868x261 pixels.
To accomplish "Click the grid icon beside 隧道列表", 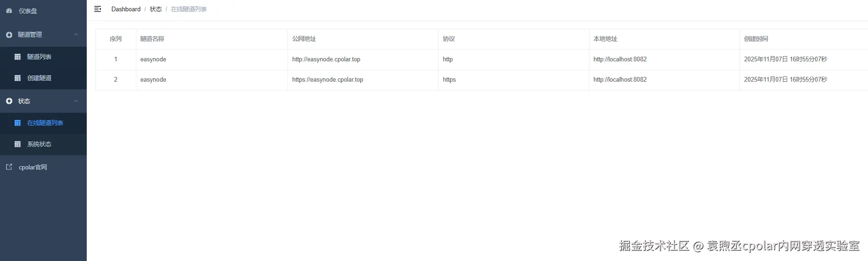I will (17, 57).
